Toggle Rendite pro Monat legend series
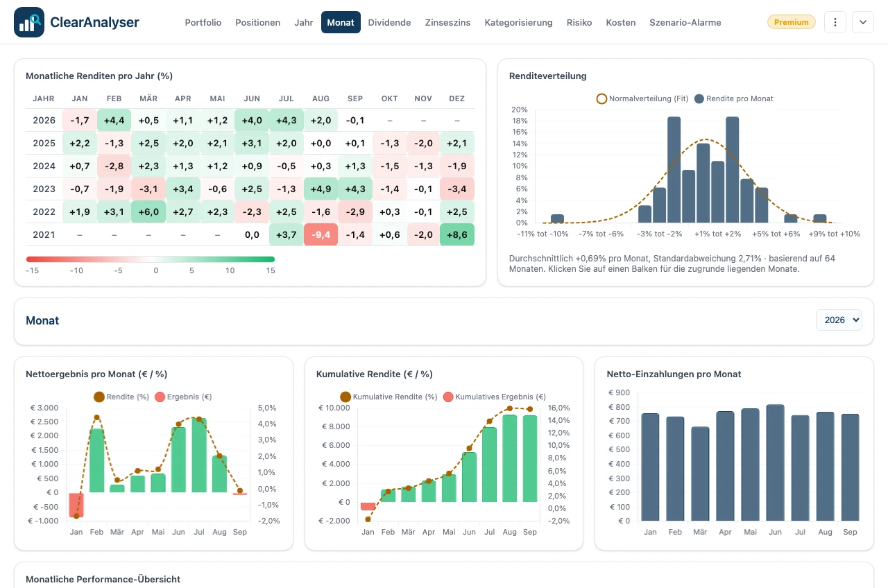 coord(734,98)
